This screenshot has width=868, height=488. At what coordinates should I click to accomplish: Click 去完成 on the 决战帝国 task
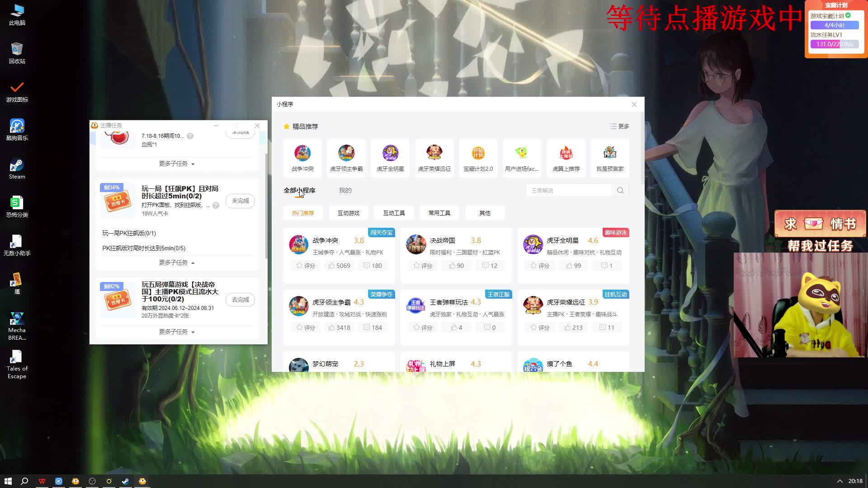click(x=240, y=300)
